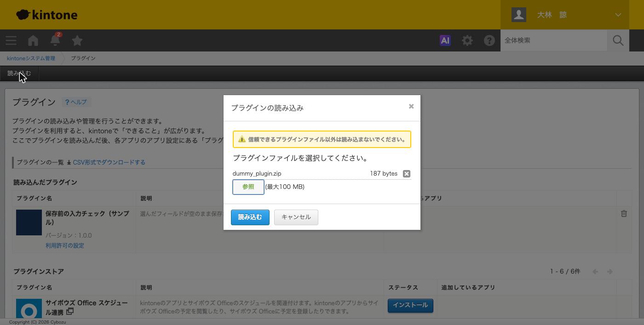Click the サイボウズ Office plugin thumbnail
This screenshot has width=644, height=325.
tap(29, 308)
